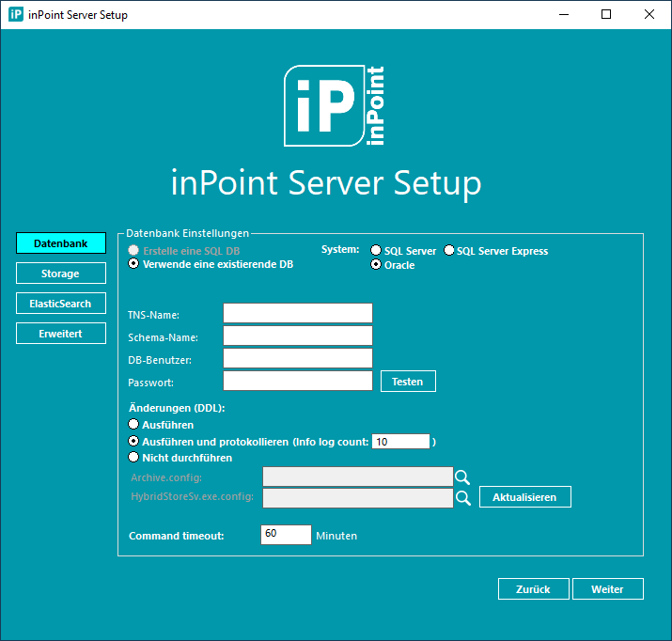Click the 'inPoint Server Setup' heading

coord(326,182)
